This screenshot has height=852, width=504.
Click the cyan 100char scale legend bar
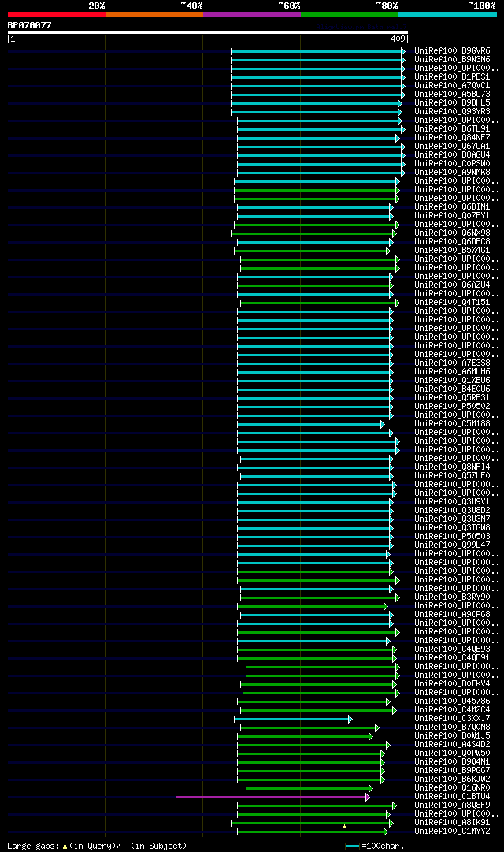click(352, 846)
